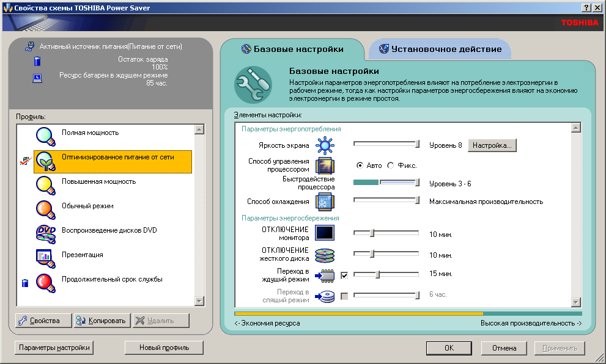
Task: Click the ОТКЛЮЧЕНИЕ монитора screen icon
Action: coord(325,233)
